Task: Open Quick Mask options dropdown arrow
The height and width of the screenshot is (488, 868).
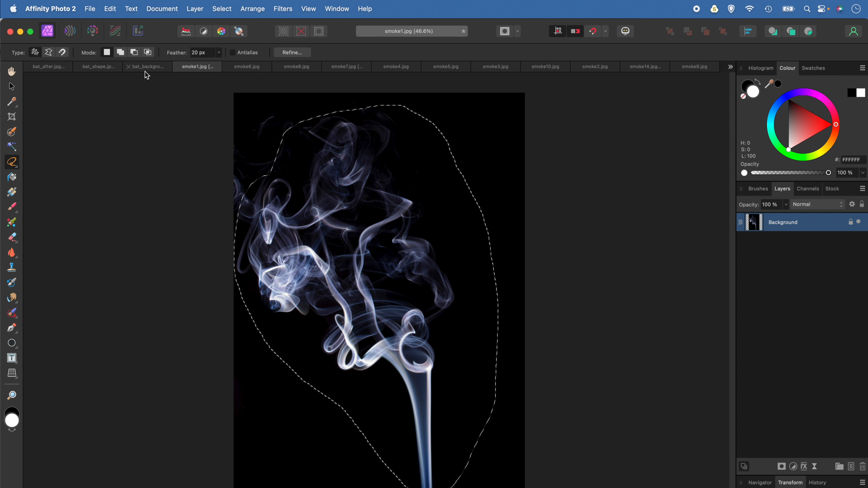Action: [x=517, y=31]
